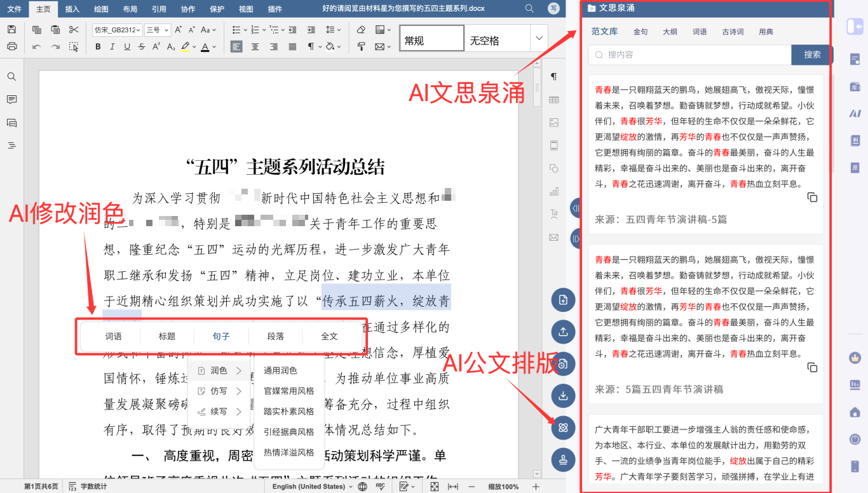Toggle underline formatting
868x493 pixels.
pos(127,46)
